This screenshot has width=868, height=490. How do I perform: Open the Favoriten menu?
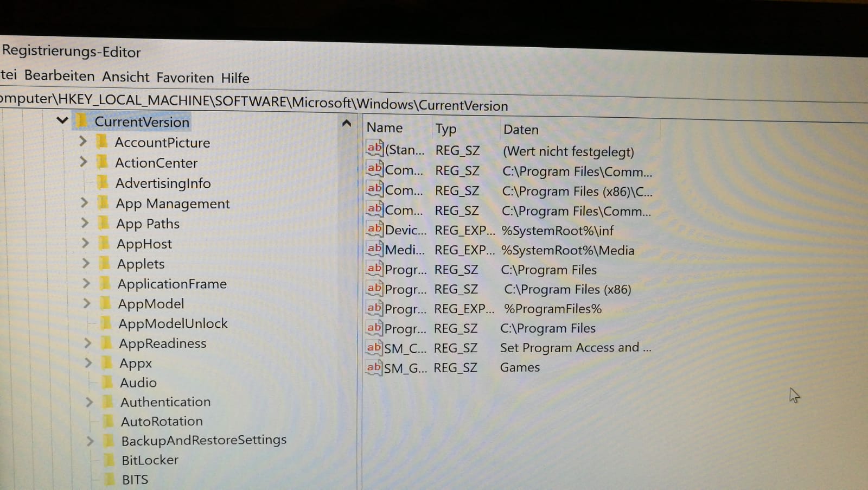(x=185, y=78)
